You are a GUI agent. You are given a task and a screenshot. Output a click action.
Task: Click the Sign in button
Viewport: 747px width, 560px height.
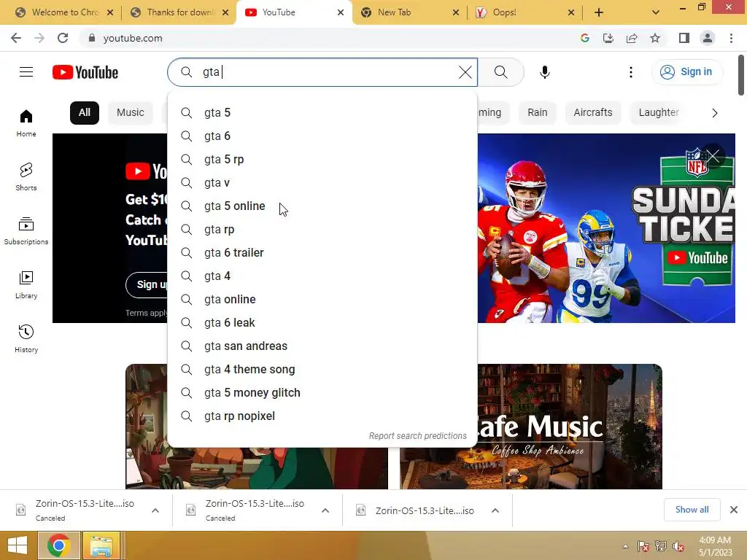pyautogui.click(x=686, y=72)
